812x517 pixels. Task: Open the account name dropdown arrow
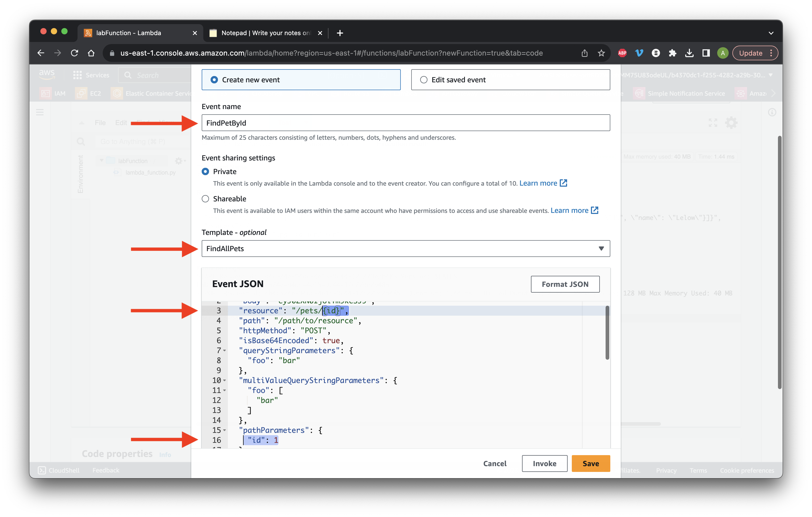[x=771, y=75]
